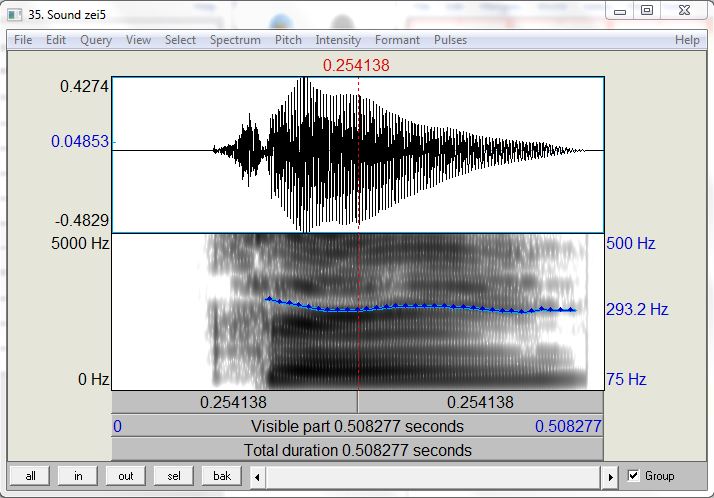Click waveform peak near maximum amplitude
714x498 pixels.
pos(305,80)
